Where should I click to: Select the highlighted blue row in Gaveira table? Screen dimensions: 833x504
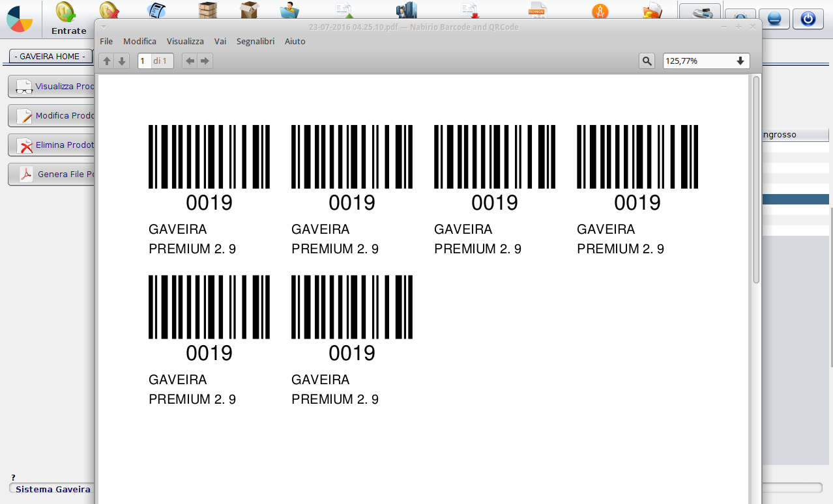(x=795, y=199)
